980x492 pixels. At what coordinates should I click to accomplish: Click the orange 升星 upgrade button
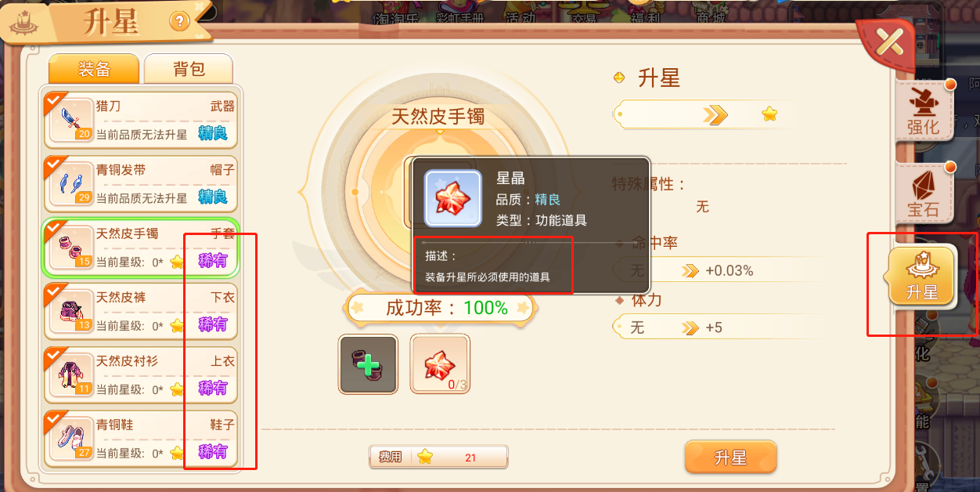730,458
